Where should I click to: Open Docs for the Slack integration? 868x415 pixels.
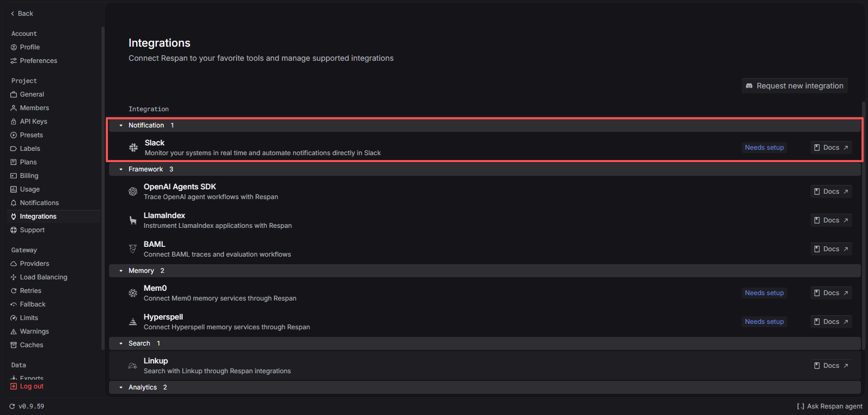coord(831,147)
